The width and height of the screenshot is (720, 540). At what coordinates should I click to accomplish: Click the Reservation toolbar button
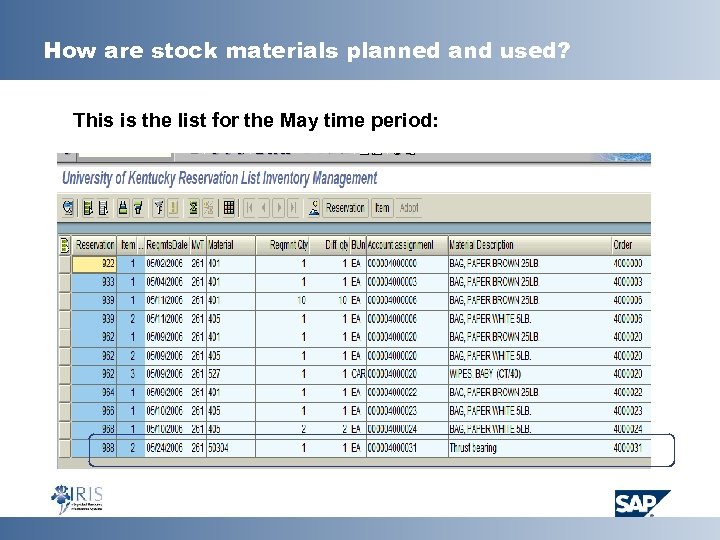click(345, 208)
